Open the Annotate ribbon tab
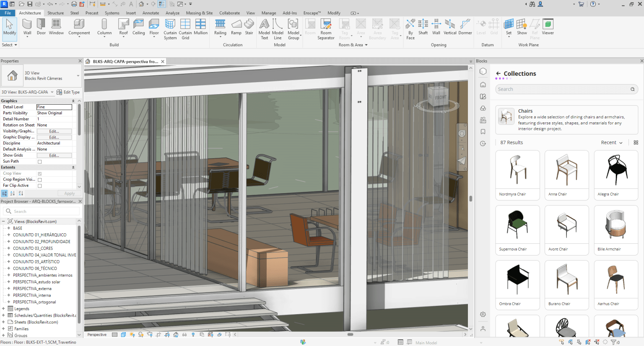This screenshot has height=346, width=644. coord(151,13)
